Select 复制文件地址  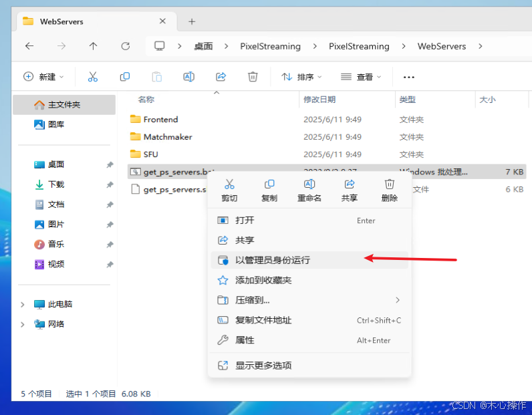(309, 320)
